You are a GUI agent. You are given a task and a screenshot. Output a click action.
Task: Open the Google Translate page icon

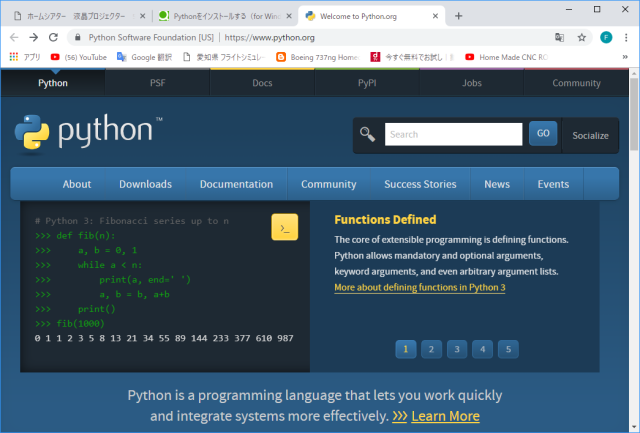coord(559,38)
